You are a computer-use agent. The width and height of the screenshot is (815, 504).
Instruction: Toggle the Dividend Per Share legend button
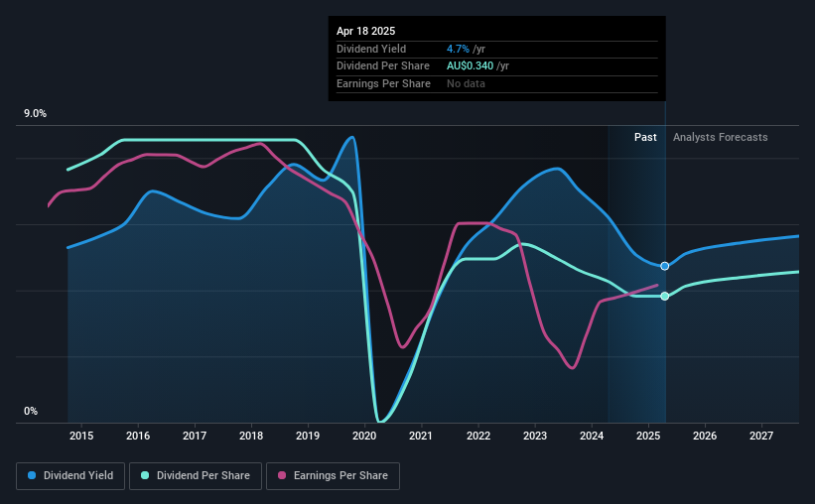coord(196,476)
